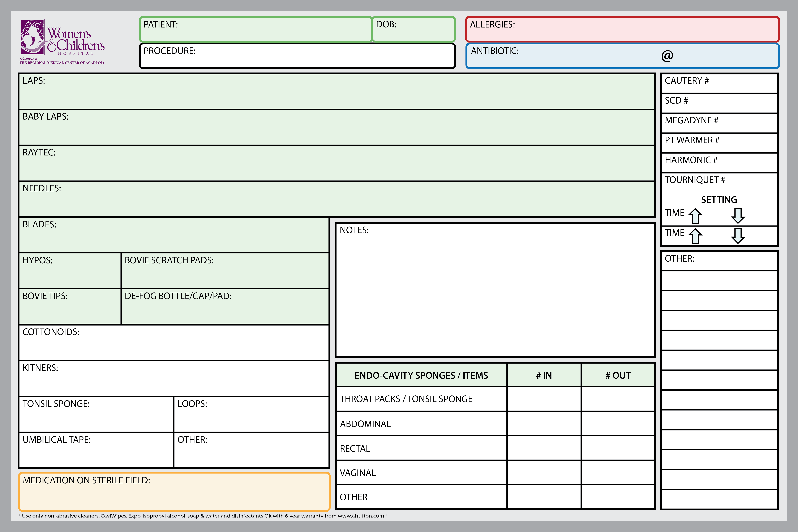Click the # IN cell for ABDOMINAL
Image resolution: width=798 pixels, height=532 pixels.
pyautogui.click(x=544, y=423)
